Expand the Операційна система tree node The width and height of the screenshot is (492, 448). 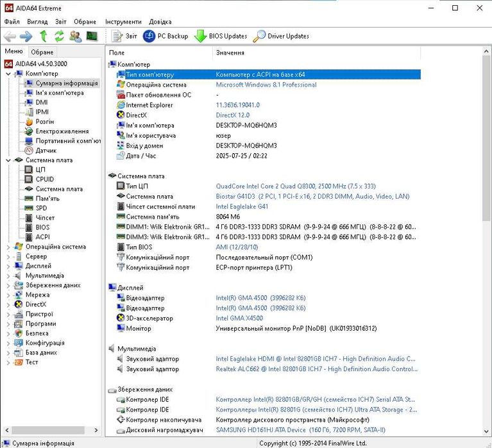point(8,247)
